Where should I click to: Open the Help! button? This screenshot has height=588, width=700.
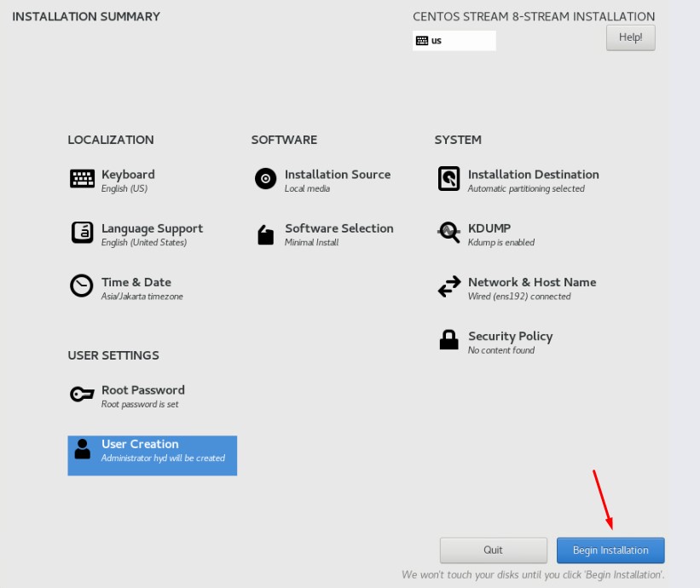tap(630, 37)
